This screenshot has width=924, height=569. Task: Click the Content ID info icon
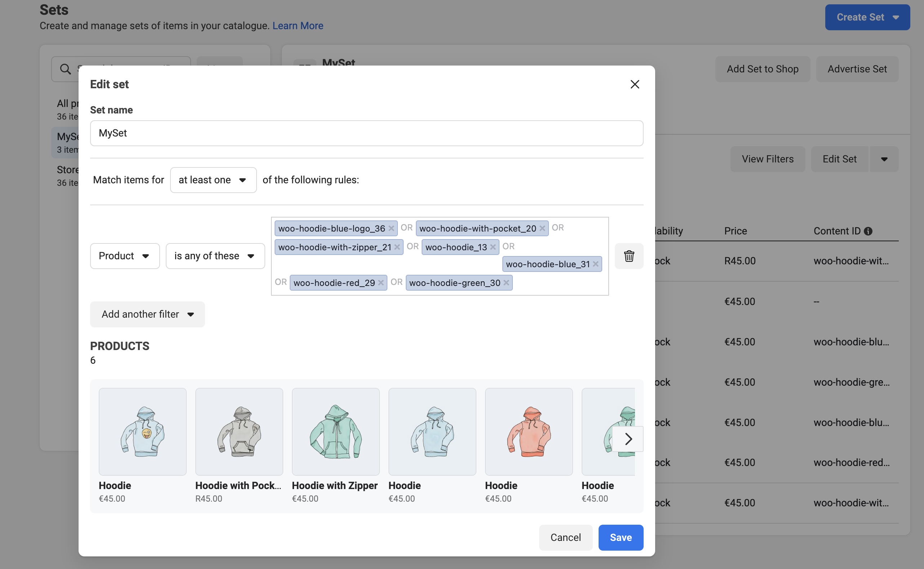pos(868,231)
